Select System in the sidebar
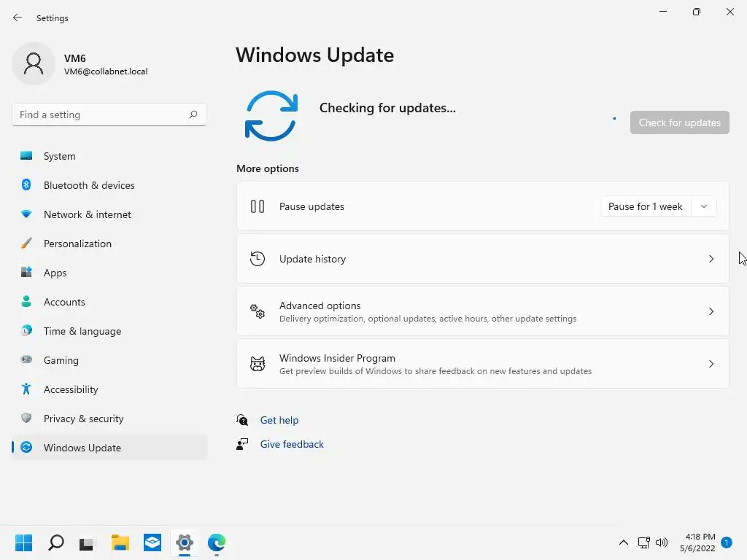 point(109,156)
